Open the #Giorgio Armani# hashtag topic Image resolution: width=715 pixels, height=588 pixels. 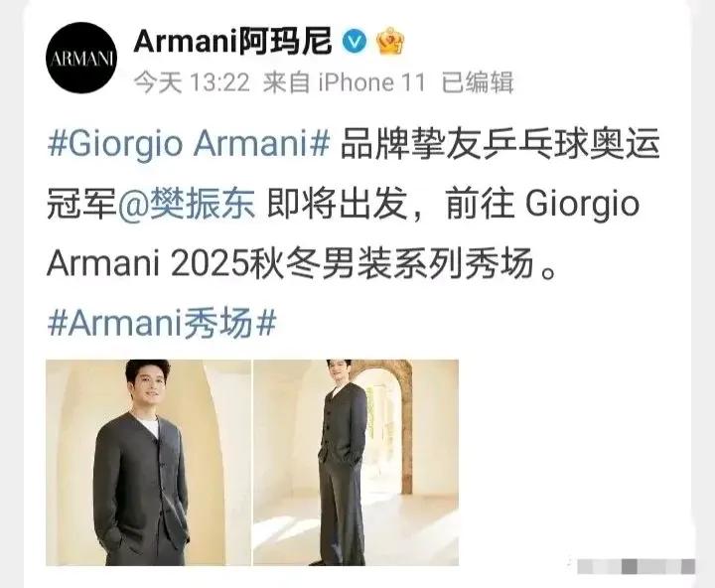(x=189, y=144)
